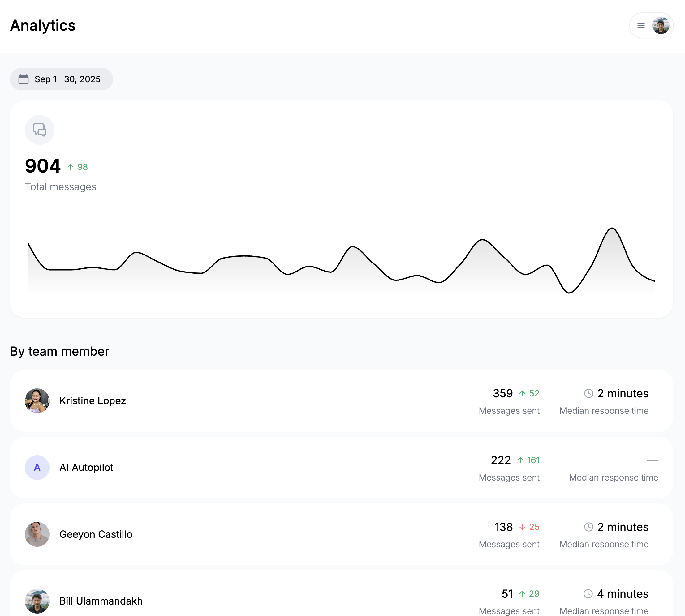Click Geeyon Castillo's avatar photo
The height and width of the screenshot is (616, 685).
click(x=37, y=534)
